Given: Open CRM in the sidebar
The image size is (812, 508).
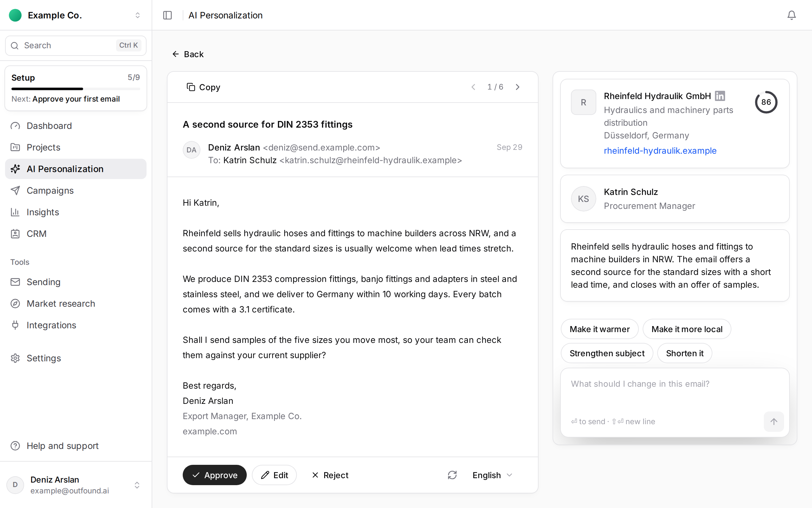Looking at the screenshot, I should [x=76, y=233].
